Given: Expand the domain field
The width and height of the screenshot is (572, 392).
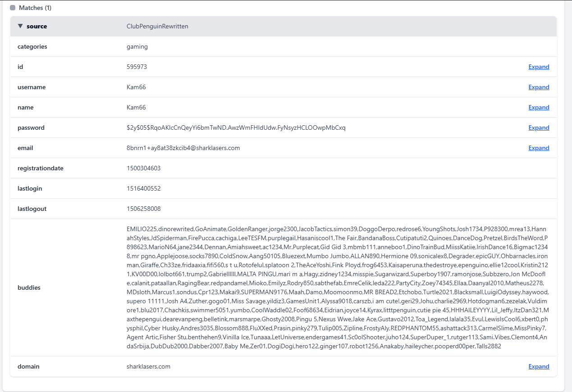Looking at the screenshot, I should point(539,366).
